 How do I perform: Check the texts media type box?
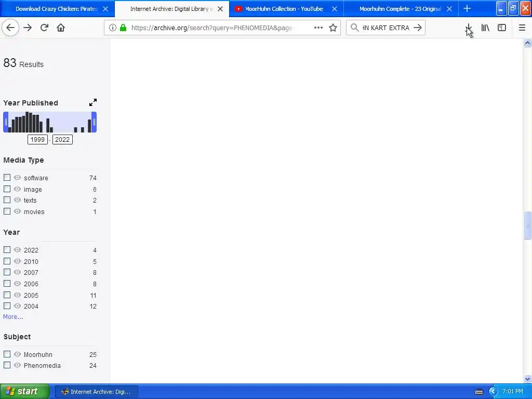coord(7,200)
